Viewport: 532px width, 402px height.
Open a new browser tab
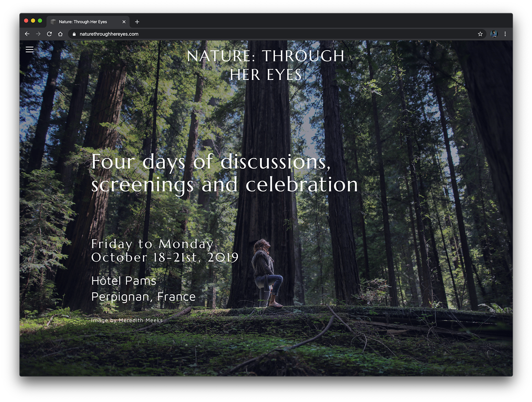tap(137, 22)
